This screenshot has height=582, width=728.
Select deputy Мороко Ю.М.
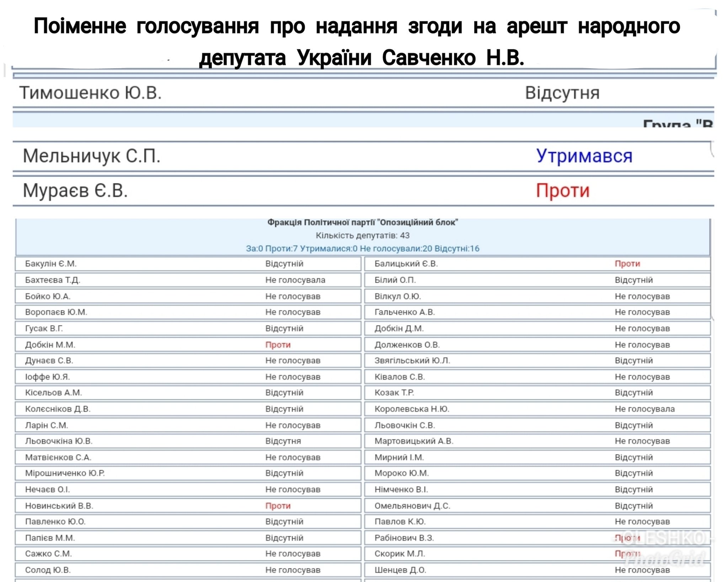tap(402, 473)
